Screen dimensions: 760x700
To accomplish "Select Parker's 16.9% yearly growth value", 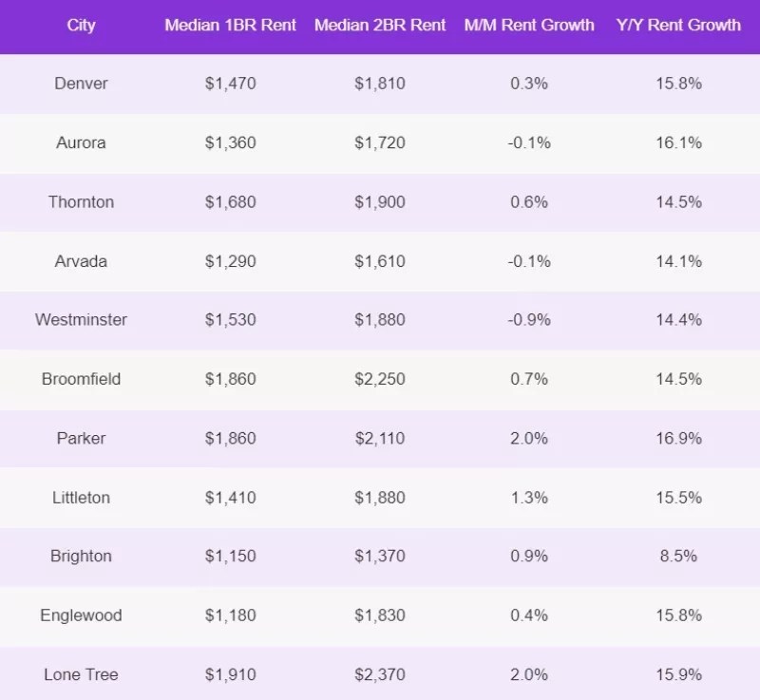I will coord(678,439).
